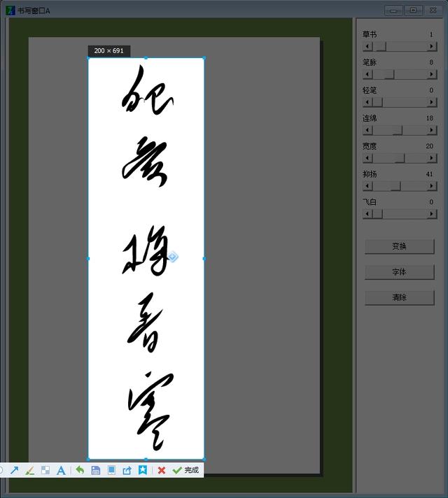Click the 200 × 691 size label
This screenshot has width=448, height=498.
click(108, 51)
